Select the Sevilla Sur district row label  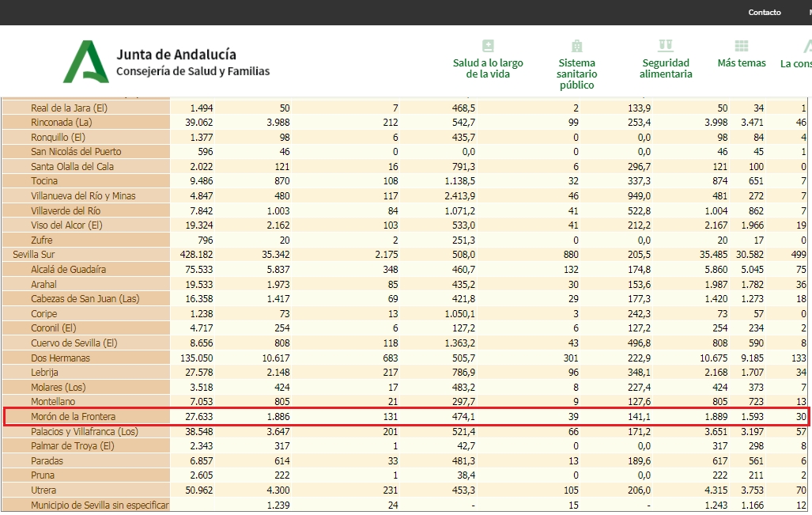point(33,255)
